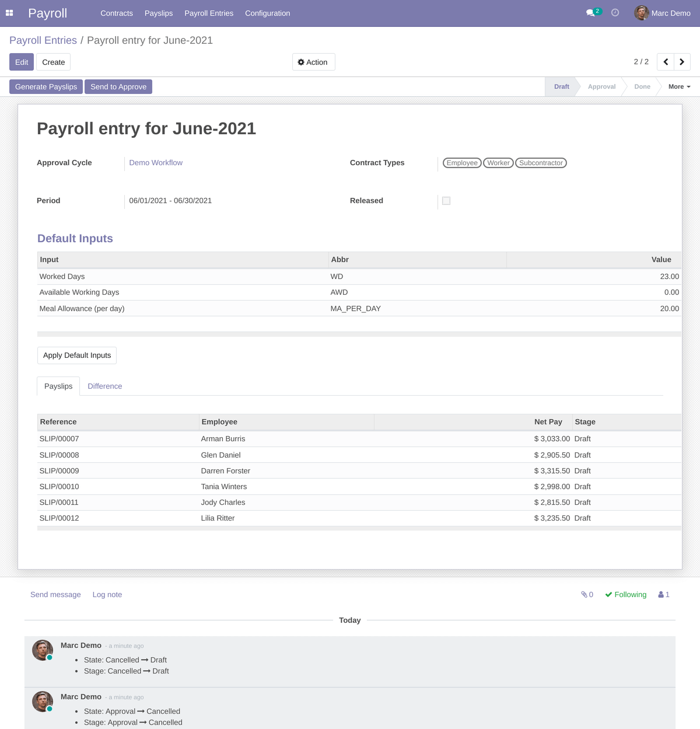Open the More stage dropdown
700x729 pixels.
pos(678,86)
